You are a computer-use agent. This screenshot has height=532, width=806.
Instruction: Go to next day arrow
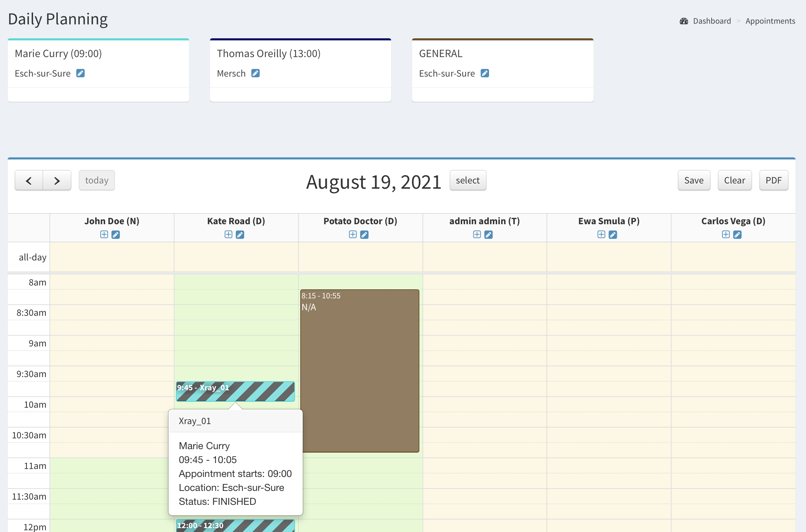click(x=57, y=180)
